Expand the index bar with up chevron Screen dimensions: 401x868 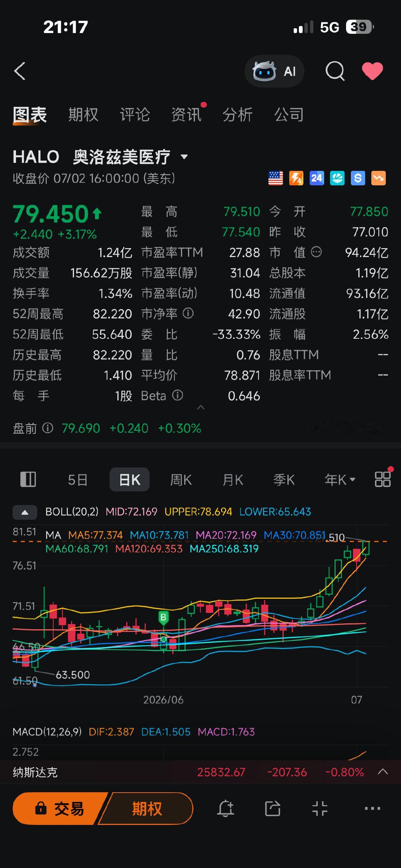tap(383, 772)
